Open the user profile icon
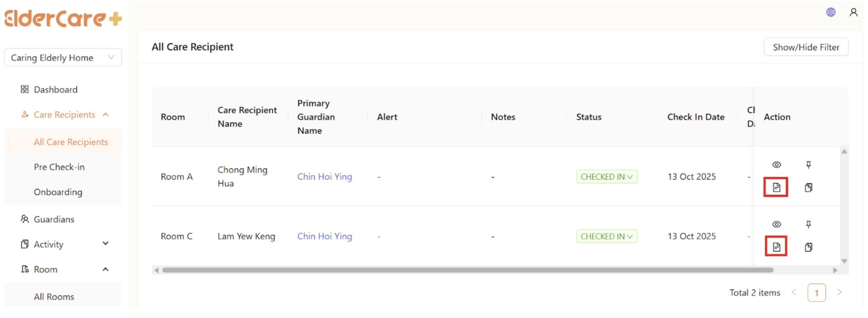 click(853, 12)
